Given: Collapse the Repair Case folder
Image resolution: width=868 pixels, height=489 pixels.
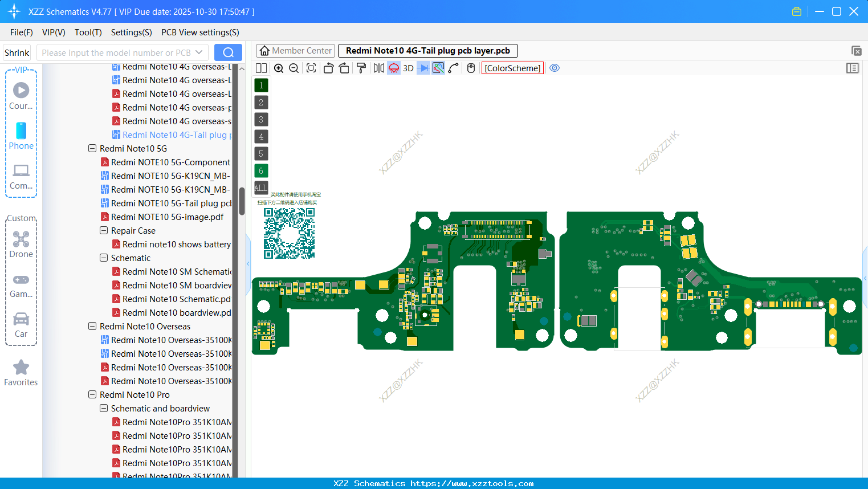Looking at the screenshot, I should click(x=104, y=230).
